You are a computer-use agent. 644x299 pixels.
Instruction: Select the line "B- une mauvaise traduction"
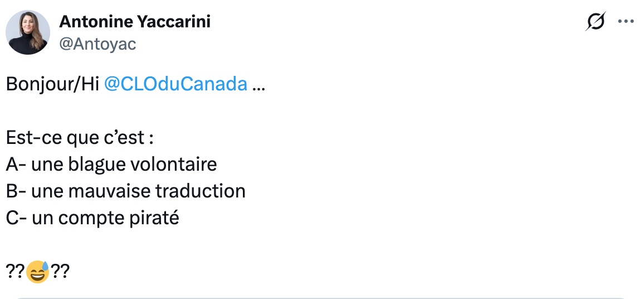coord(126,191)
